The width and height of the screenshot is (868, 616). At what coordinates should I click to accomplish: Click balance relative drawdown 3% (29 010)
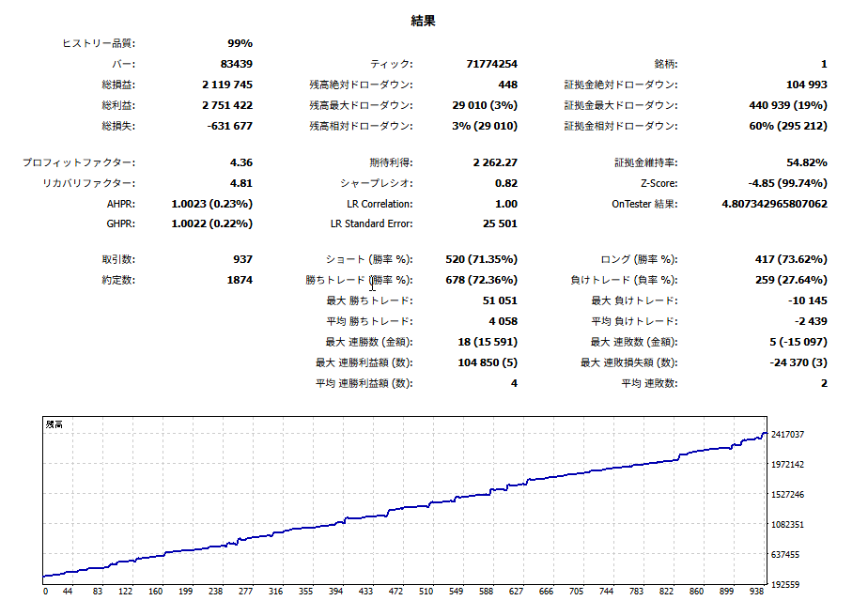coord(485,126)
